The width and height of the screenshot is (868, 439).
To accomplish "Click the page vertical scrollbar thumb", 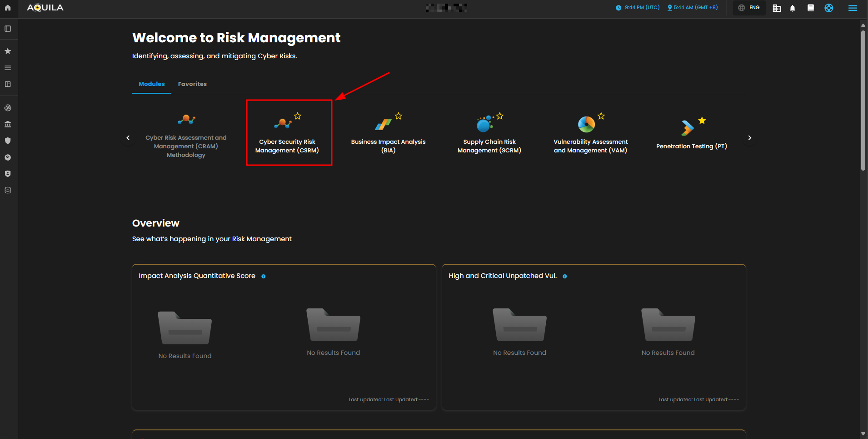I will pyautogui.click(x=863, y=100).
